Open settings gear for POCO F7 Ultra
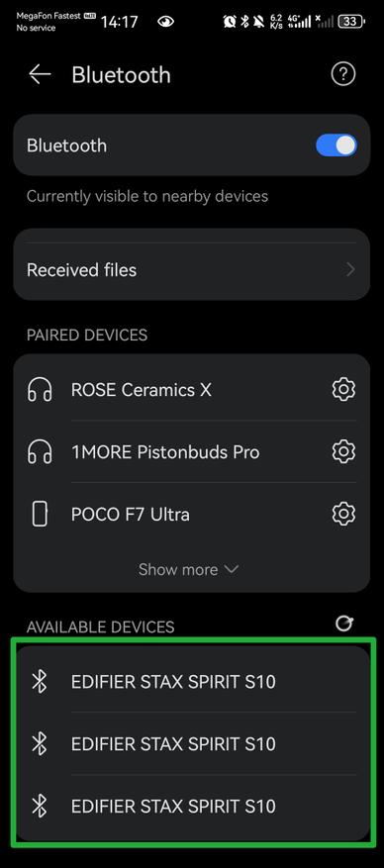Image resolution: width=384 pixels, height=868 pixels. 343,515
